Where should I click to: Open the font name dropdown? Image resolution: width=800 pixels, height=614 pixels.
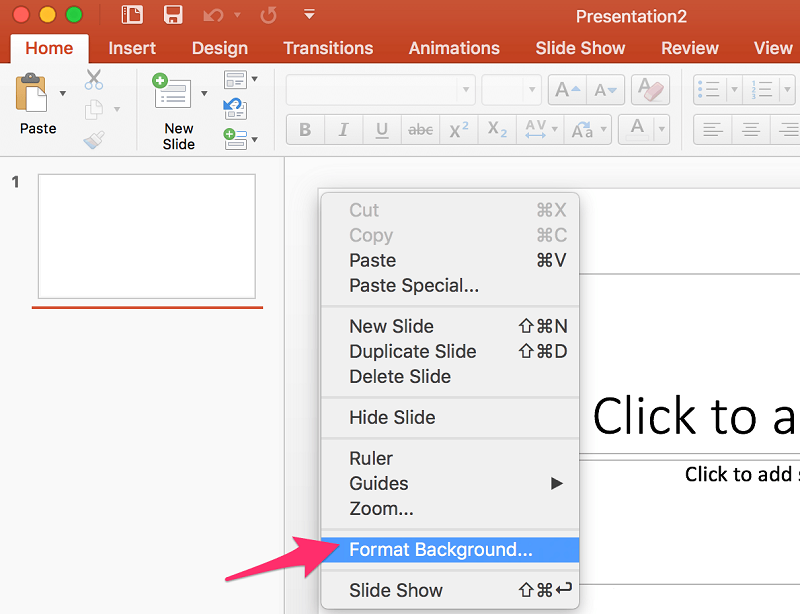(465, 90)
